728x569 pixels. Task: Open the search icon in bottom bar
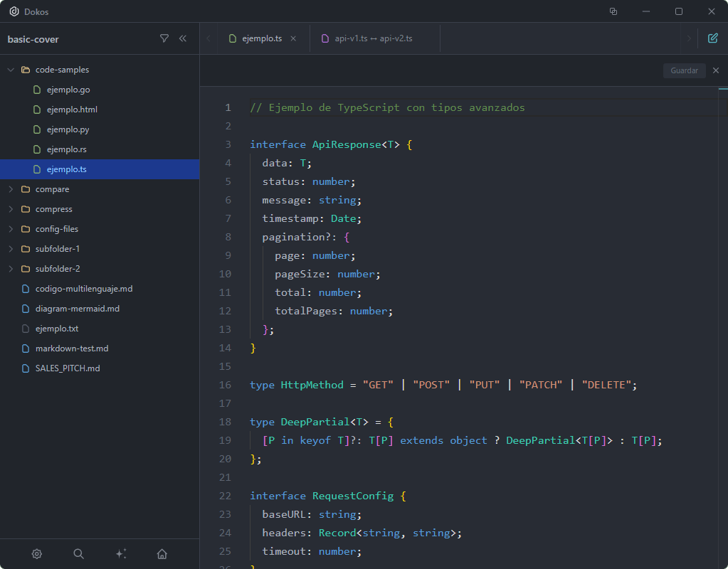point(78,553)
